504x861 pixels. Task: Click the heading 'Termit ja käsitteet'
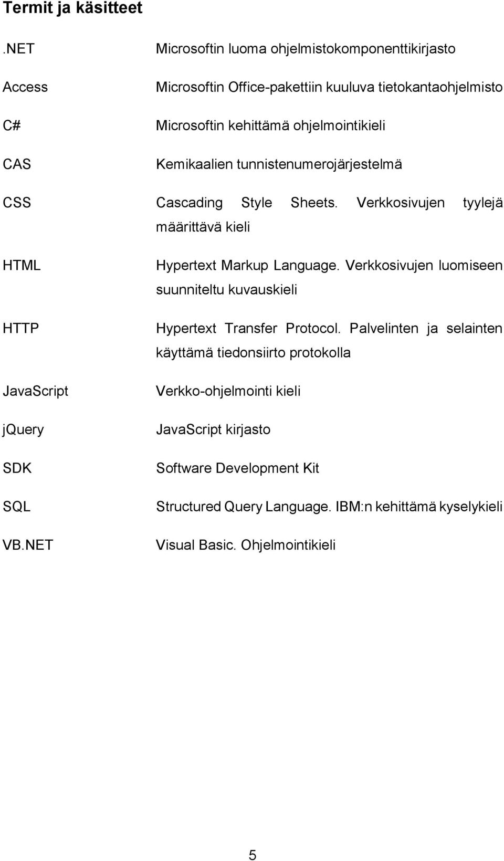coord(72,8)
